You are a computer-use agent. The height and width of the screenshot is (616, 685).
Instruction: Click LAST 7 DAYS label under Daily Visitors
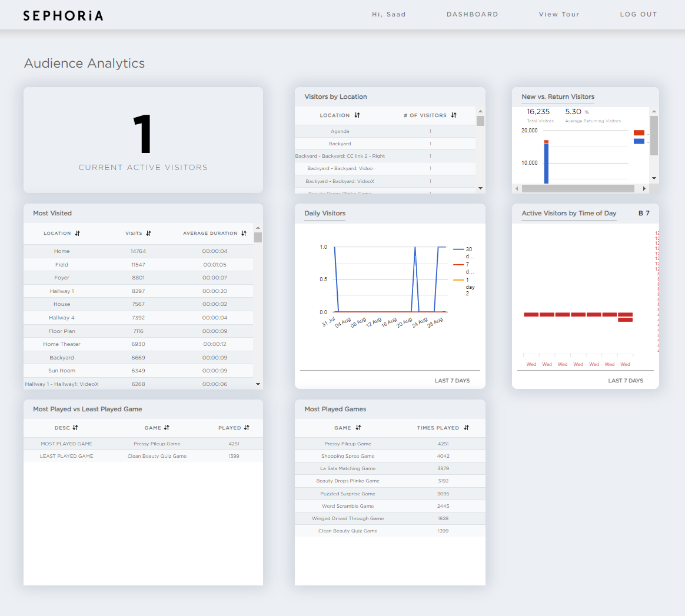[x=452, y=381]
